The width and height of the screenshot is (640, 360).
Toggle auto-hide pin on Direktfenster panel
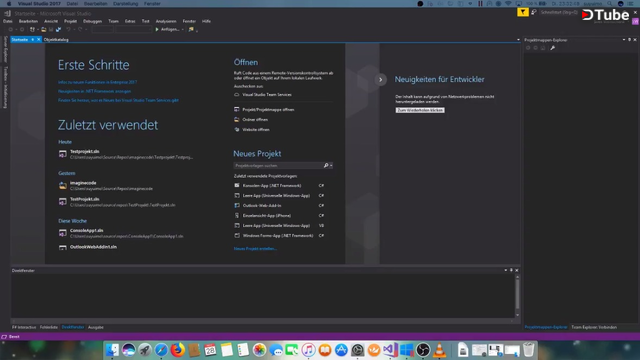click(x=511, y=270)
